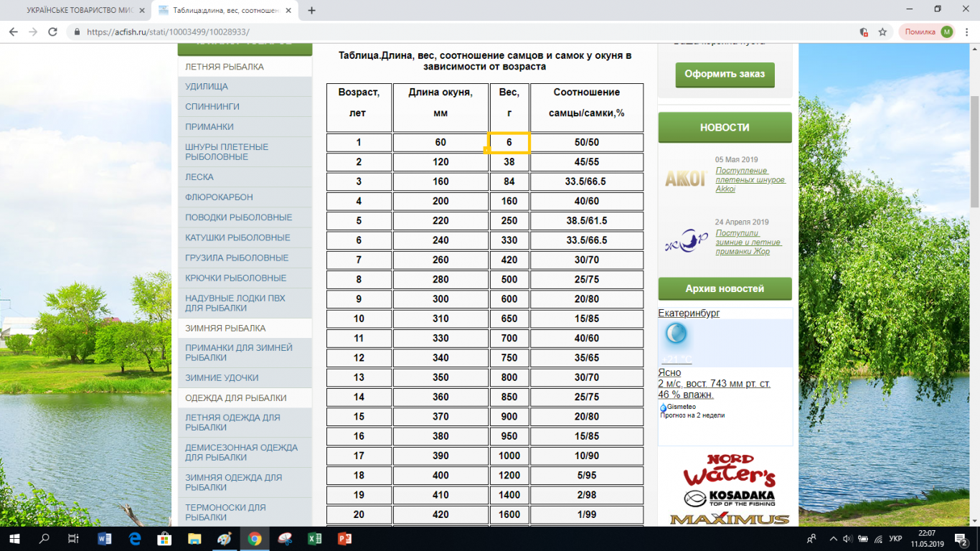The height and width of the screenshot is (551, 980).
Task: Open ФЛЮРОКАРБОН sidebar item
Action: pos(245,197)
